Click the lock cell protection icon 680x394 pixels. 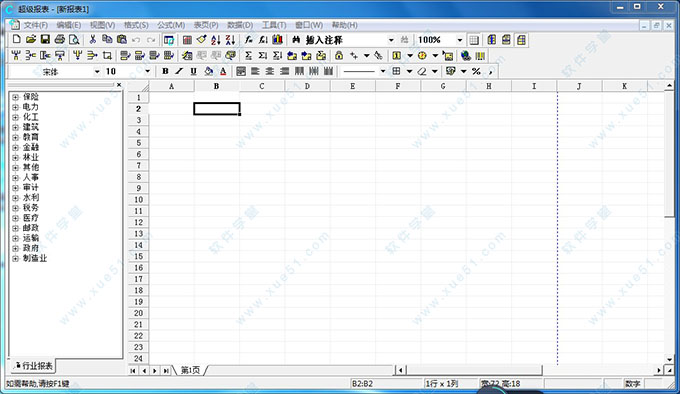pyautogui.click(x=339, y=55)
